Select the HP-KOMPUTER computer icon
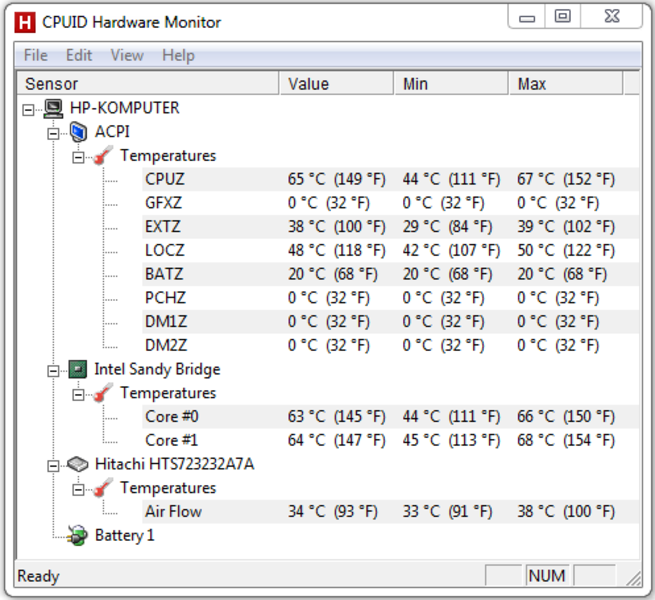Viewport: 655px width, 600px height. [54, 109]
